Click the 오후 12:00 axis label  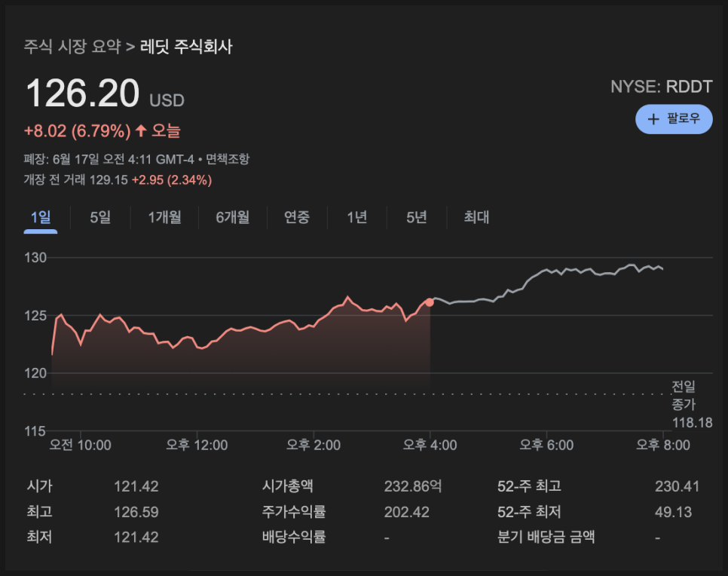tap(197, 445)
